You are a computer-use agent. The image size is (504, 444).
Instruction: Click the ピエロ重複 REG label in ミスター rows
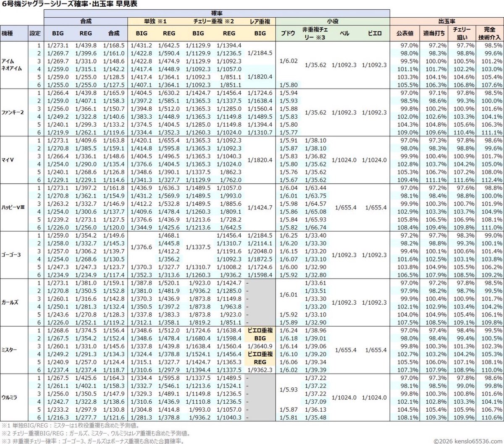(x=260, y=358)
